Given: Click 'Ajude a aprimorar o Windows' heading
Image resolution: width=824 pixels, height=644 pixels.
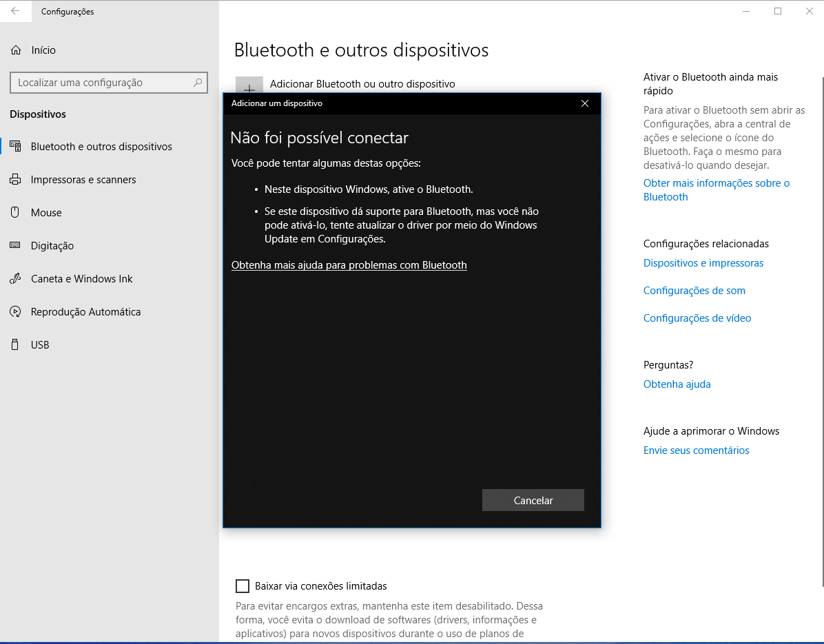Looking at the screenshot, I should 711,430.
